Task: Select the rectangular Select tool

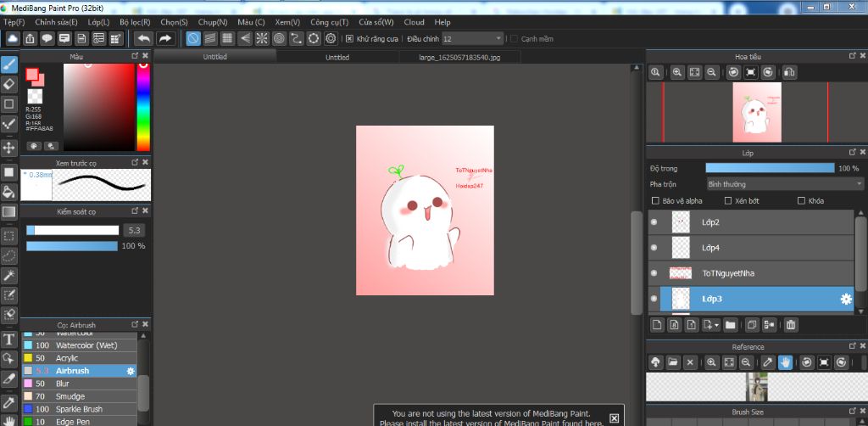Action: tap(8, 237)
